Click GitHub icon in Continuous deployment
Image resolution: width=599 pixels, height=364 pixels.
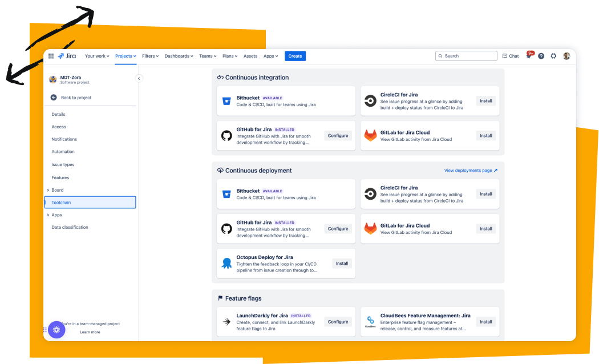tap(226, 229)
